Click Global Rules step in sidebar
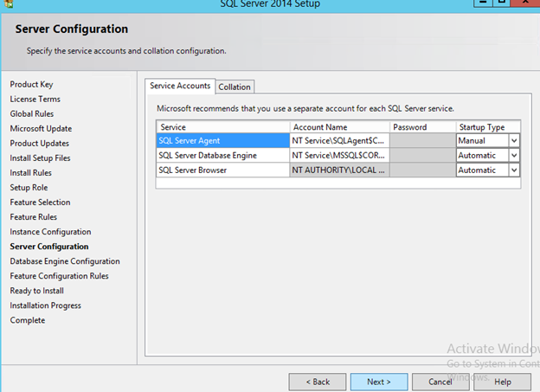This screenshot has height=392, width=540. pyautogui.click(x=32, y=114)
